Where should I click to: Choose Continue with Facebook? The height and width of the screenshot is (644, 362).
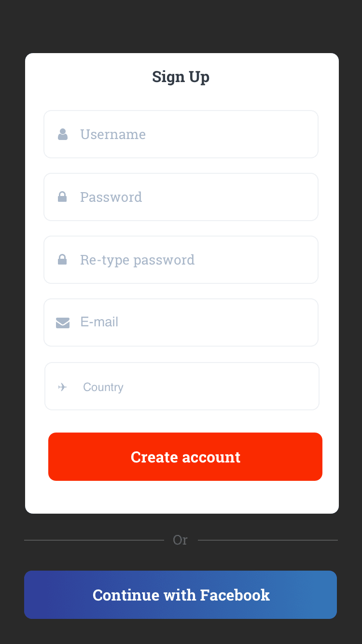click(181, 595)
